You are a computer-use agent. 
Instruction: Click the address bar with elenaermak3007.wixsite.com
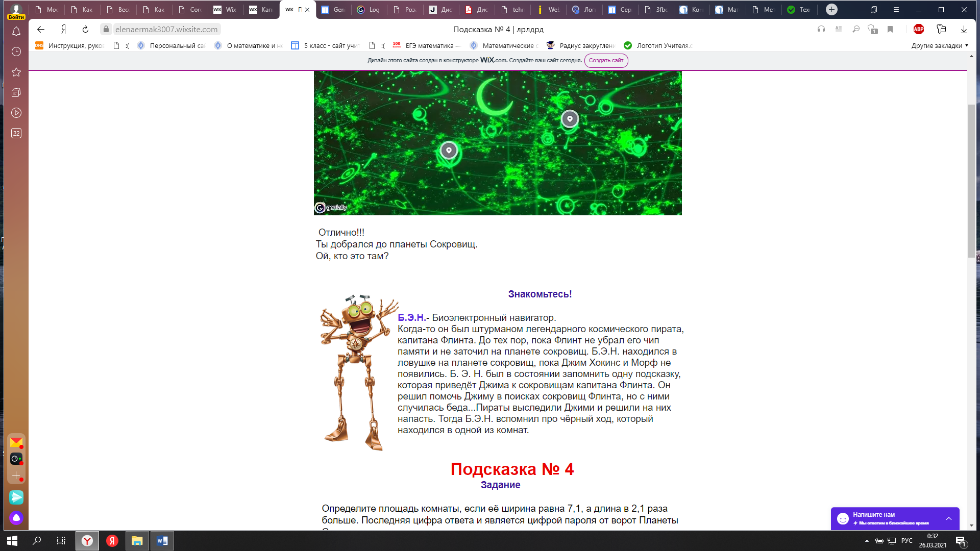click(x=166, y=30)
